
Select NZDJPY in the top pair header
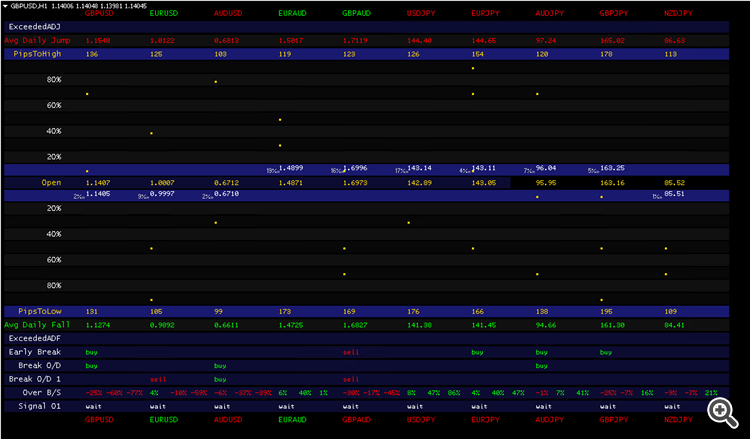[x=678, y=13]
